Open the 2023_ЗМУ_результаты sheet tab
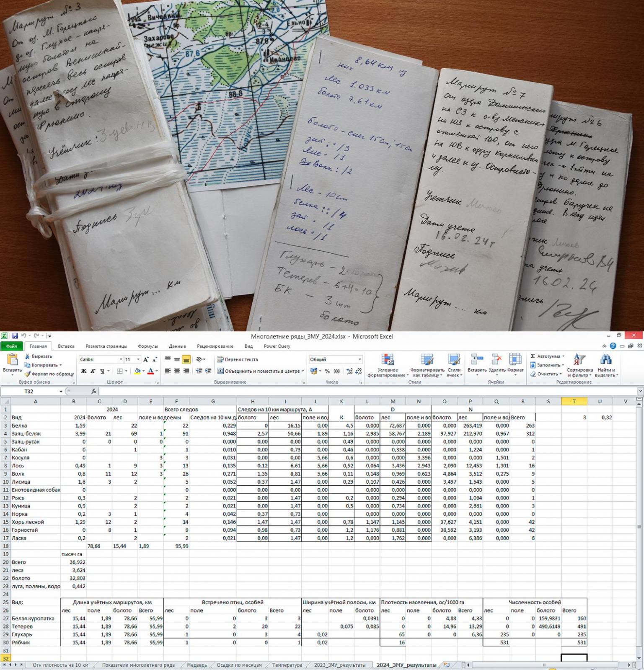This screenshot has height=670, width=644. pos(339,665)
